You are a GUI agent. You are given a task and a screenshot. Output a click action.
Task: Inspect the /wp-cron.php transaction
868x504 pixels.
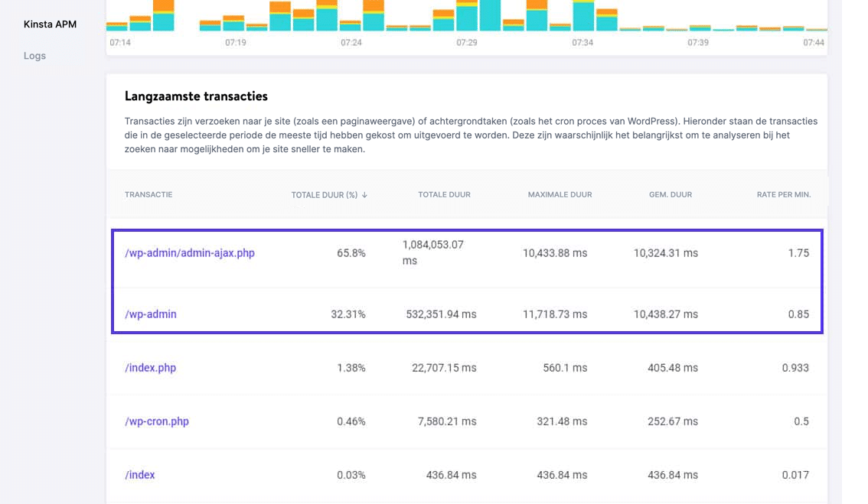pyautogui.click(x=155, y=421)
